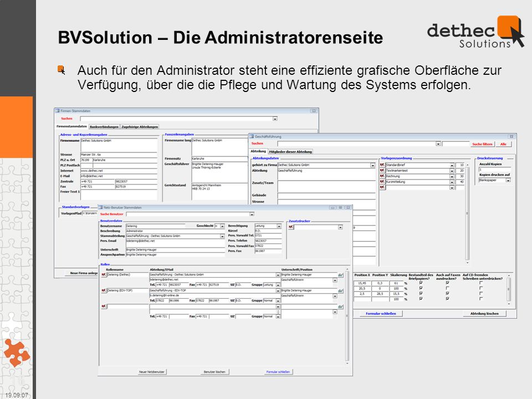The image size is (532, 399).
Task: Click delete icon for Detering (EDV-TOP) role
Action: tap(104, 290)
